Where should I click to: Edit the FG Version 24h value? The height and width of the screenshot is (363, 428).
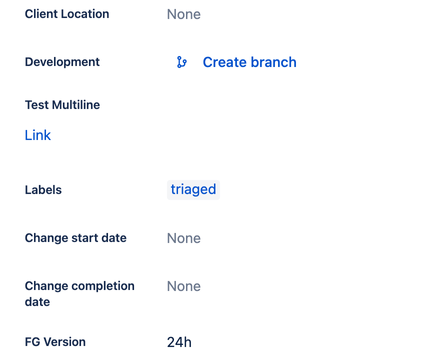pyautogui.click(x=179, y=342)
